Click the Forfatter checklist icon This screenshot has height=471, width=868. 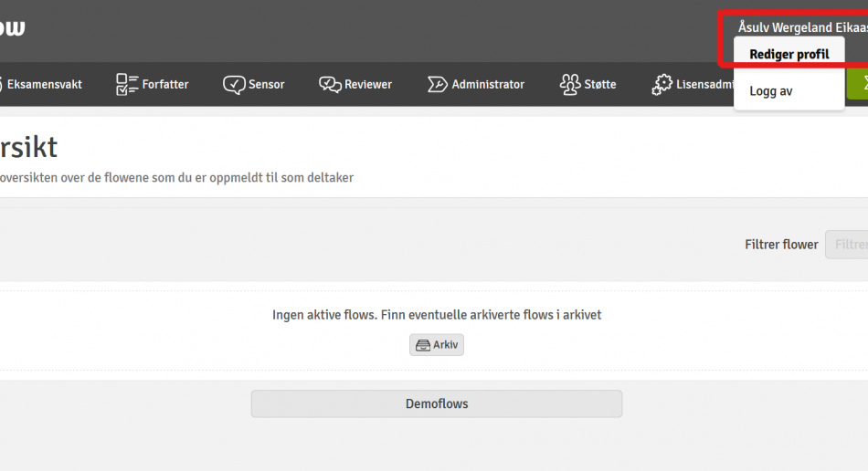click(x=127, y=85)
